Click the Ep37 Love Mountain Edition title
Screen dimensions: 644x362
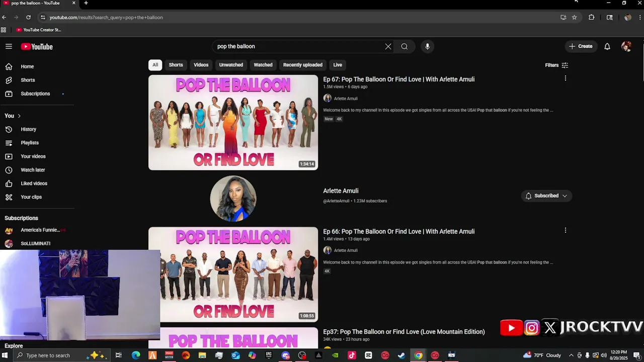tap(404, 332)
